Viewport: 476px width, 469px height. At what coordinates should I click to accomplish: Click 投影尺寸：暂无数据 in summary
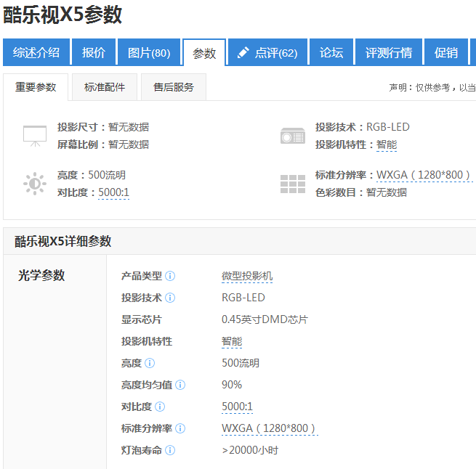pos(103,127)
